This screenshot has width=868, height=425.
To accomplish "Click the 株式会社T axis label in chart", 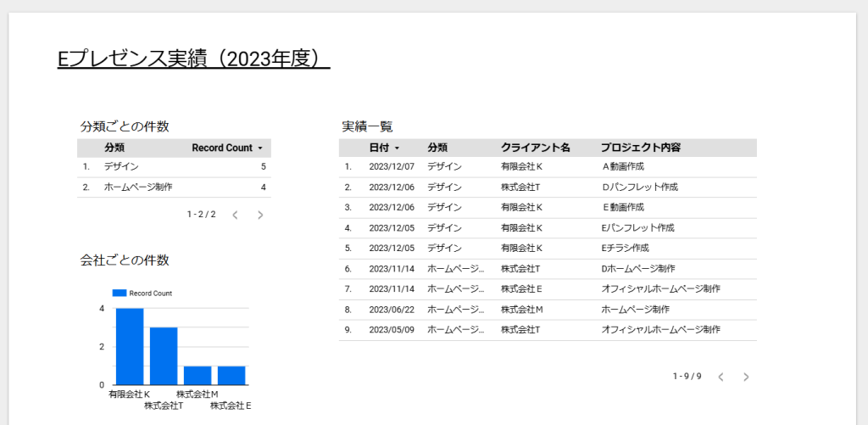I will (x=164, y=406).
